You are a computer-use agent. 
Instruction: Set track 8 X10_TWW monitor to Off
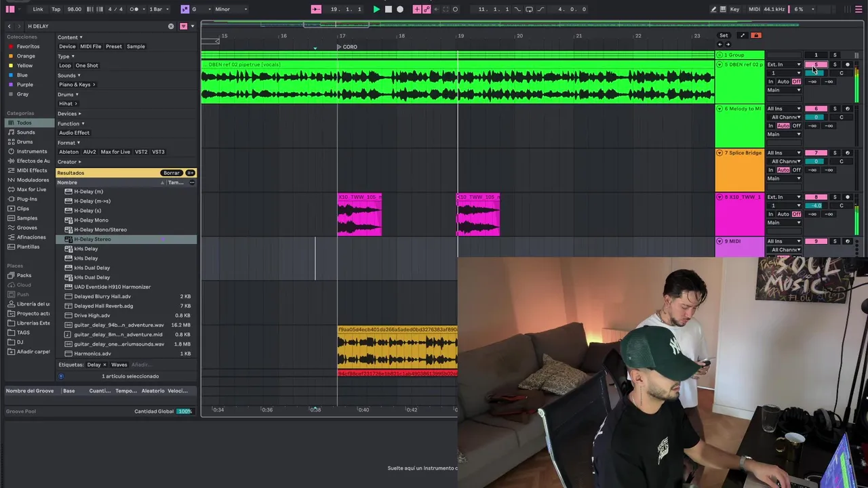tap(797, 214)
